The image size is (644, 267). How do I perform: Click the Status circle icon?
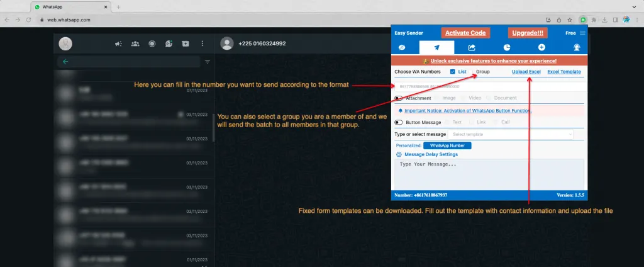(x=152, y=44)
